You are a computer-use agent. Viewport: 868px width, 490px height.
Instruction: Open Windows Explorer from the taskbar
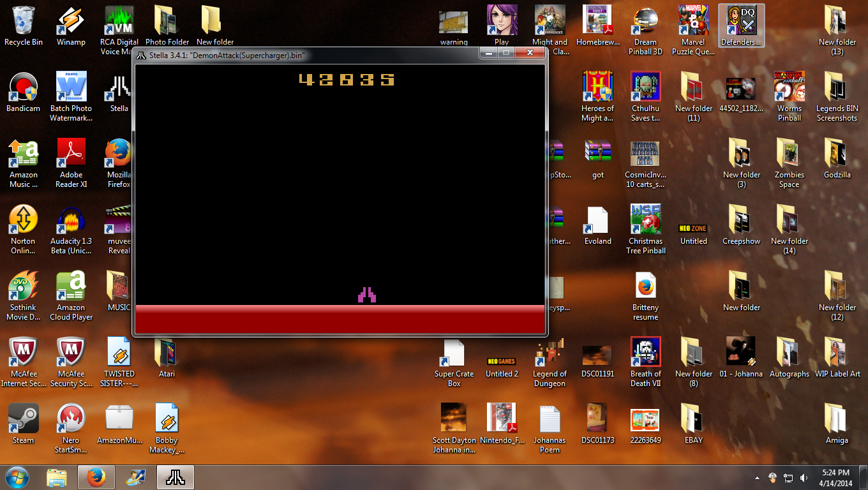(x=57, y=477)
